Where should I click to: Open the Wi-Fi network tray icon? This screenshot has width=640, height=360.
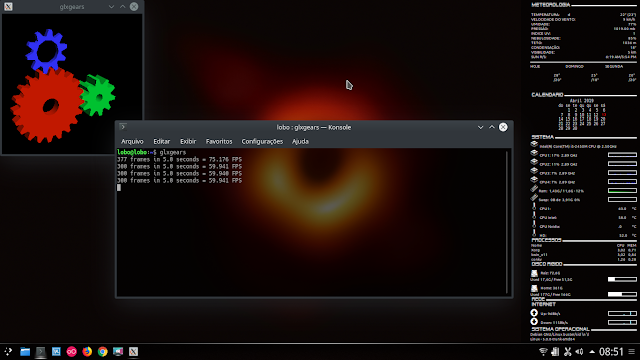pos(543,351)
